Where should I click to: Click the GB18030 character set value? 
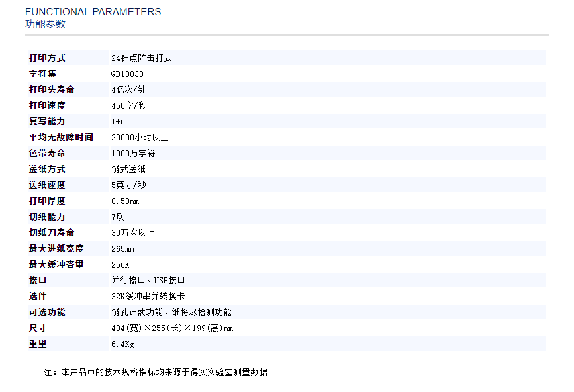click(127, 74)
